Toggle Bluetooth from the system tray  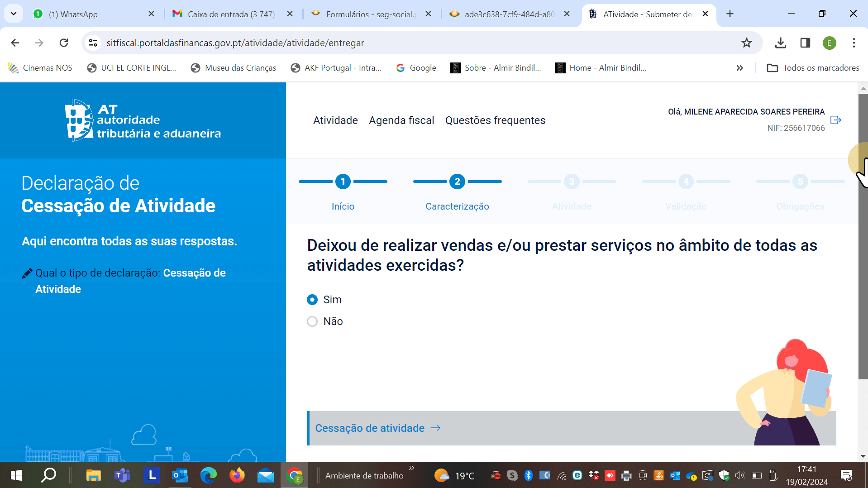pyautogui.click(x=528, y=475)
